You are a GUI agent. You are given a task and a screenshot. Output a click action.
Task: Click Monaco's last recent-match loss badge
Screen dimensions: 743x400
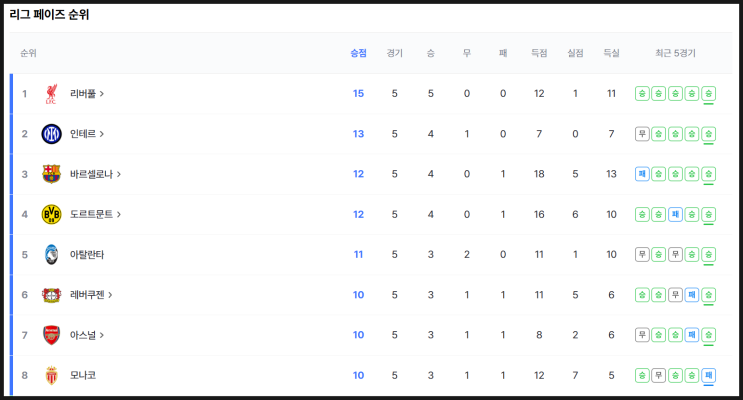[708, 375]
